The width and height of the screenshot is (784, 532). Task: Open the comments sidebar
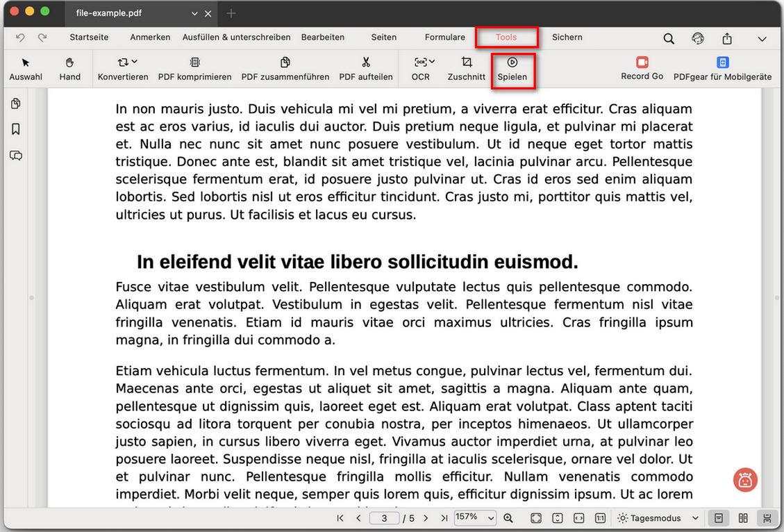[x=16, y=156]
